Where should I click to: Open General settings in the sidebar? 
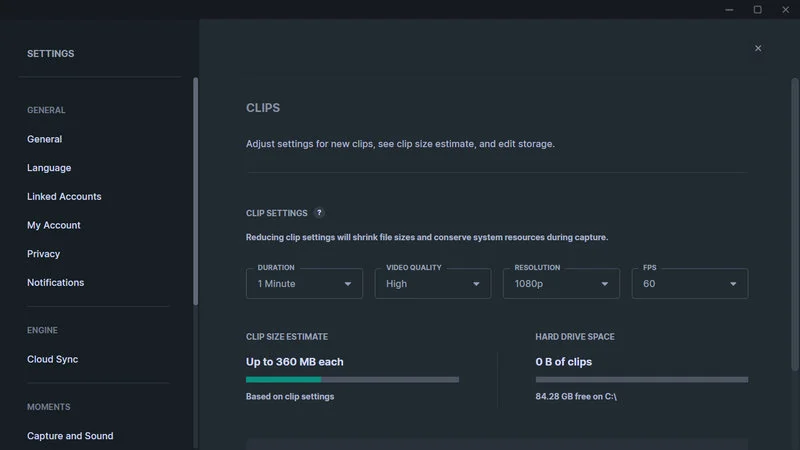(x=45, y=139)
